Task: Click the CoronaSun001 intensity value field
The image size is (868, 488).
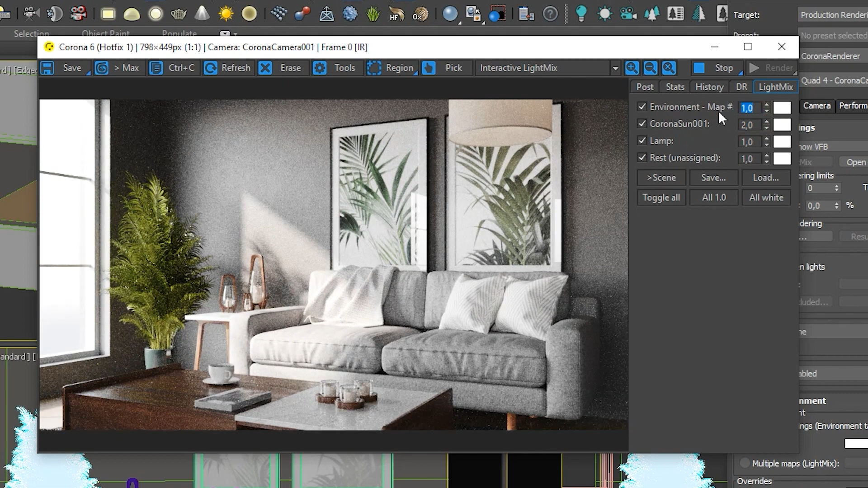Action: (x=750, y=125)
